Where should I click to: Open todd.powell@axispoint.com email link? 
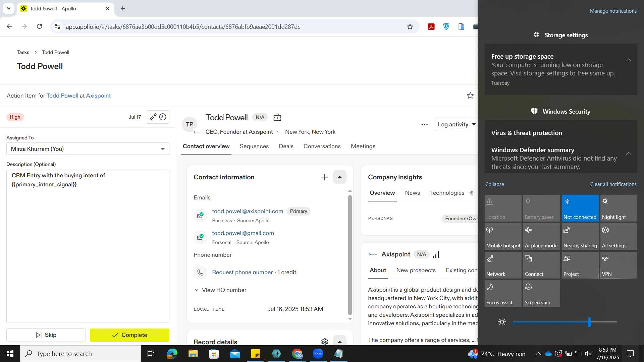click(248, 212)
